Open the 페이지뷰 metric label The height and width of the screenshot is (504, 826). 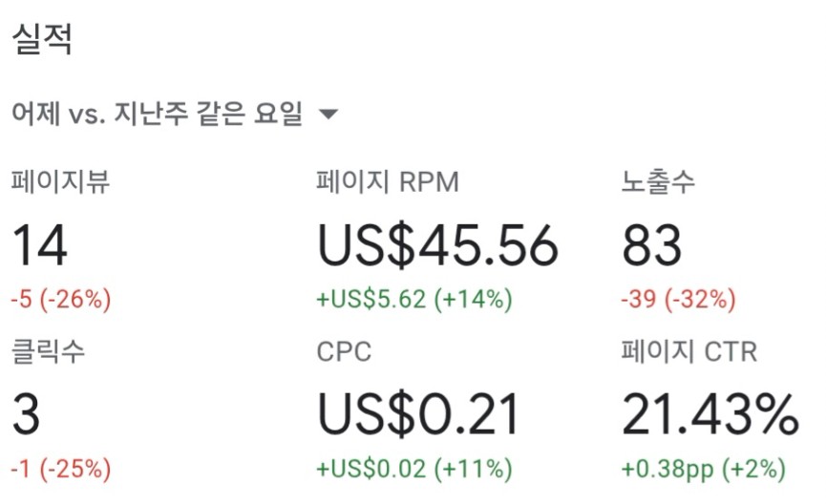60,181
